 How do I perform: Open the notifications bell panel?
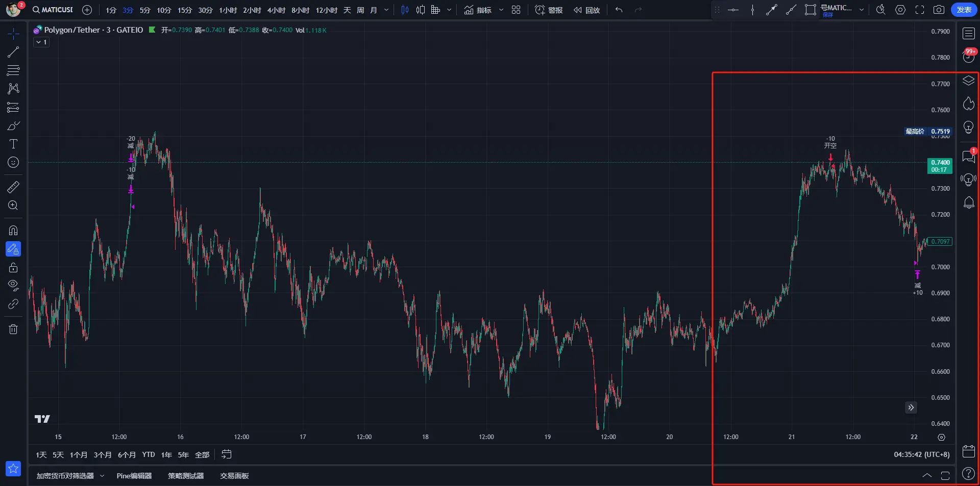point(968,202)
